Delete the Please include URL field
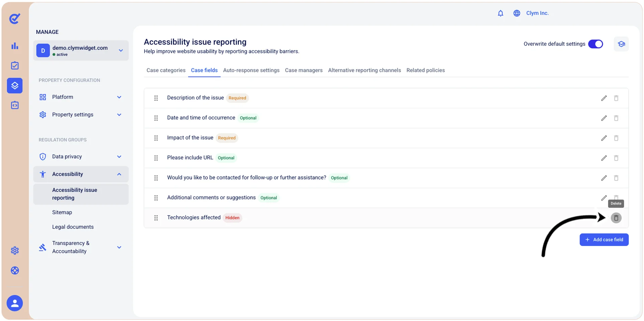644x321 pixels. pyautogui.click(x=616, y=158)
